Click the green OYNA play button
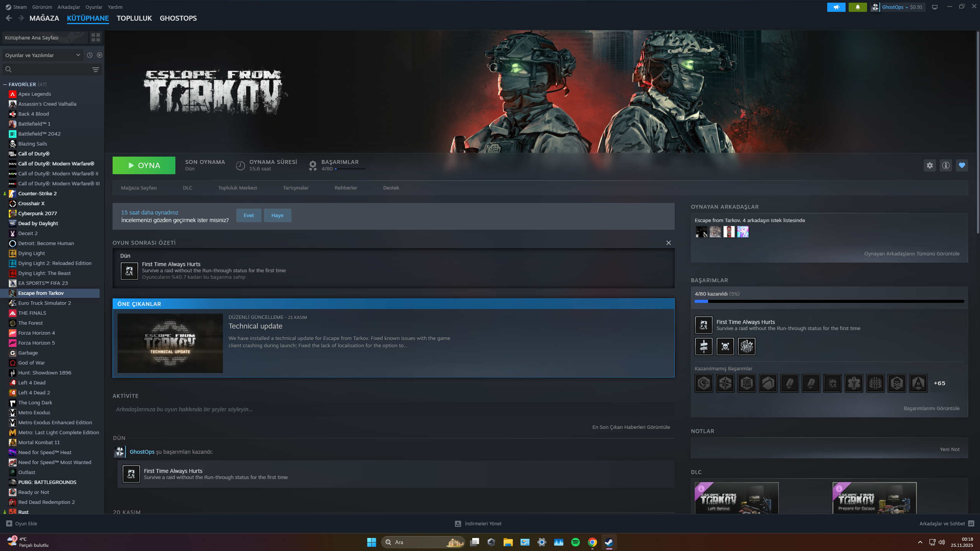The width and height of the screenshot is (980, 551). coord(144,165)
